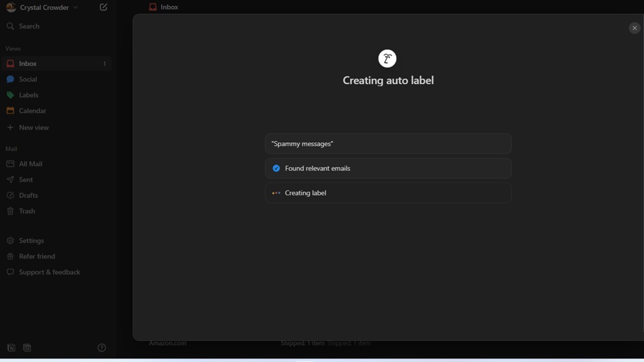Screen dimensions: 644x362
Task: Click the help question mark icon
Action: 101,347
